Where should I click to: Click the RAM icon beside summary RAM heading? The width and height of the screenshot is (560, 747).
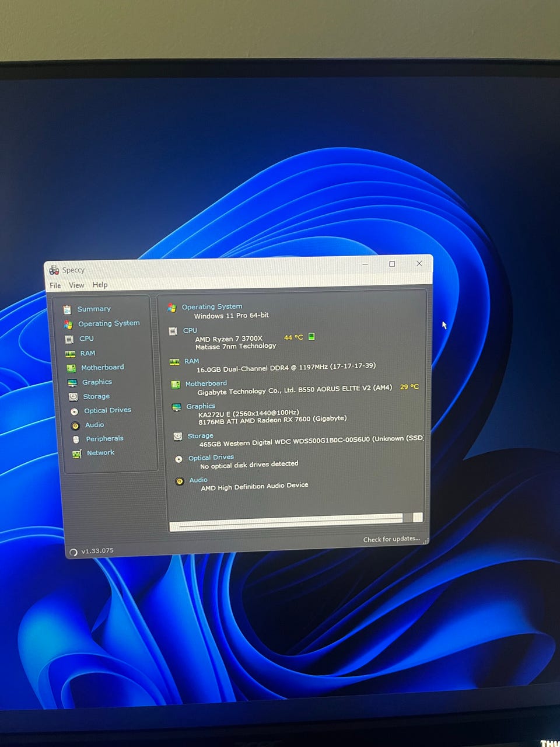(174, 362)
